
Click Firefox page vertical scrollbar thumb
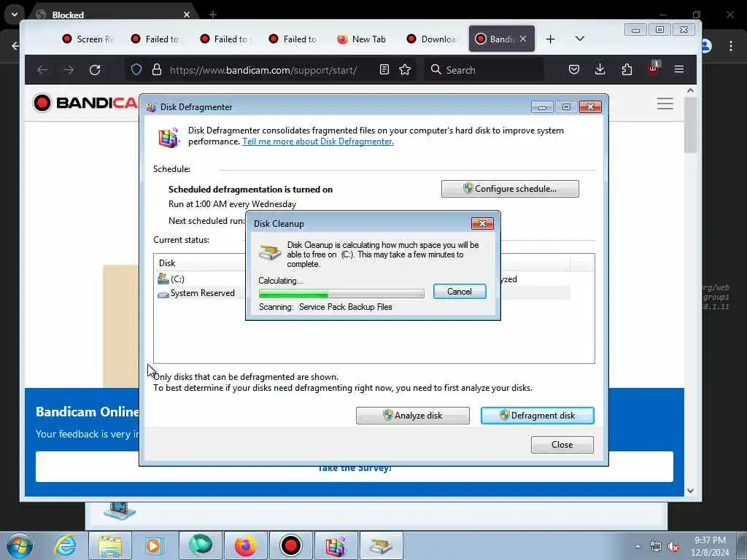click(x=690, y=125)
